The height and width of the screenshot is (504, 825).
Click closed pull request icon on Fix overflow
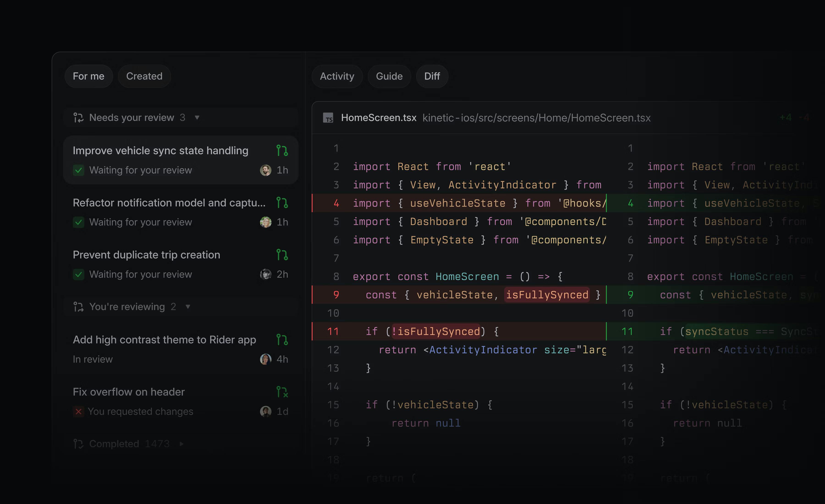point(282,392)
